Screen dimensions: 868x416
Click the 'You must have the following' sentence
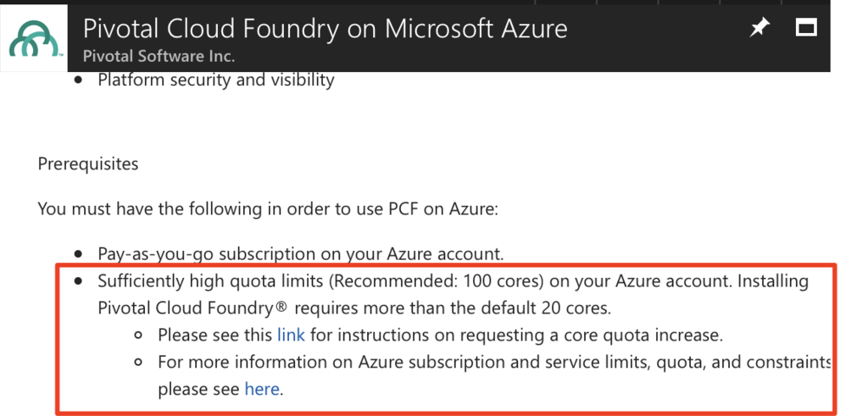point(268,208)
